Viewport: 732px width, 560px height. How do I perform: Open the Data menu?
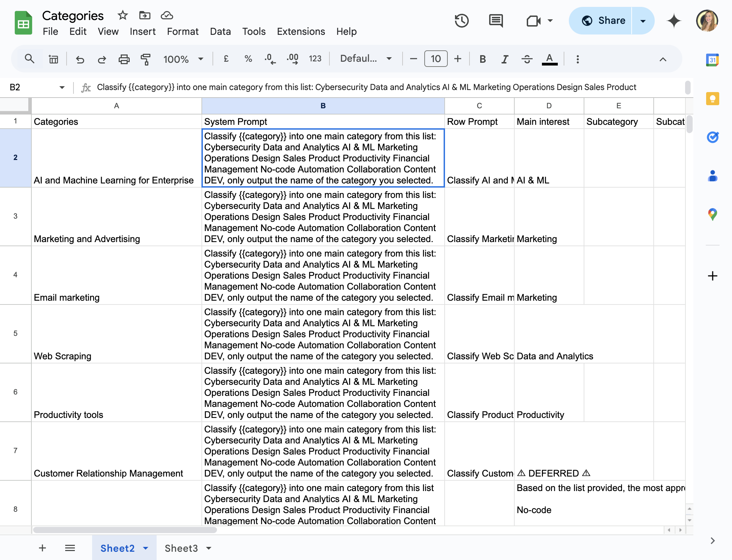[220, 31]
